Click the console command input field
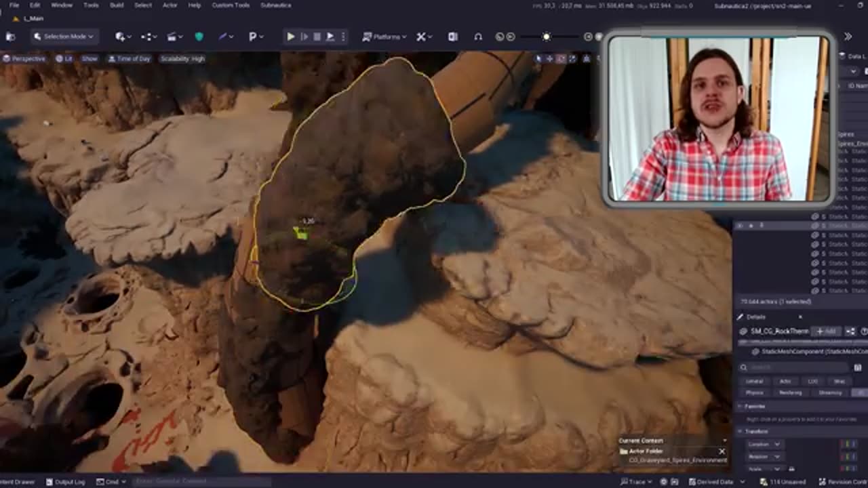Screen dimensions: 868x488 [x=201, y=482]
